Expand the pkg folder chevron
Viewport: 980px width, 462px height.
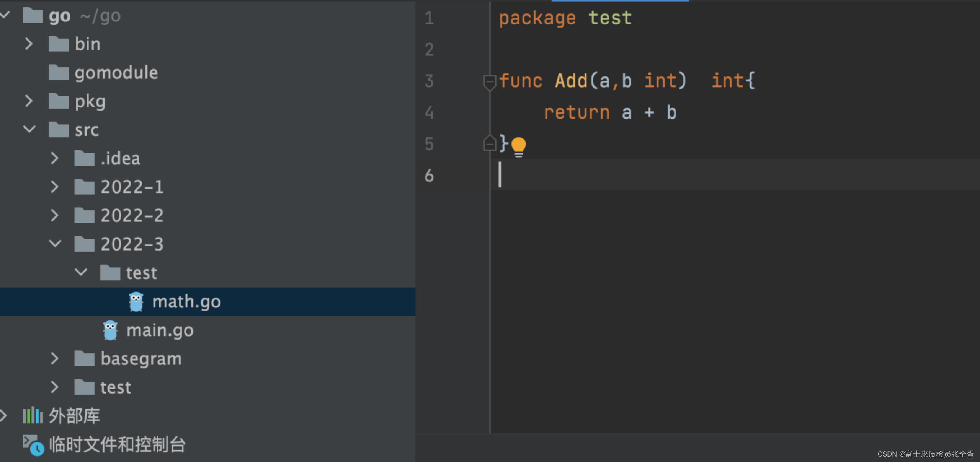[29, 101]
